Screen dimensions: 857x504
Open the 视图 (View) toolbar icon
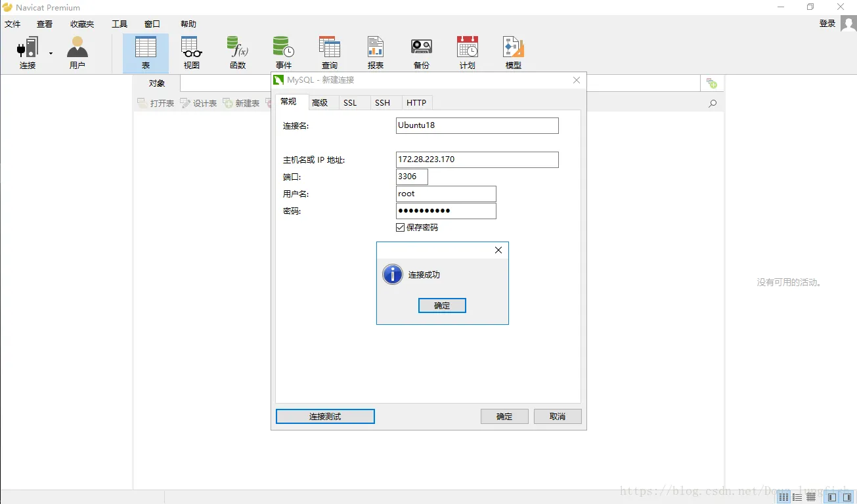[x=192, y=53]
